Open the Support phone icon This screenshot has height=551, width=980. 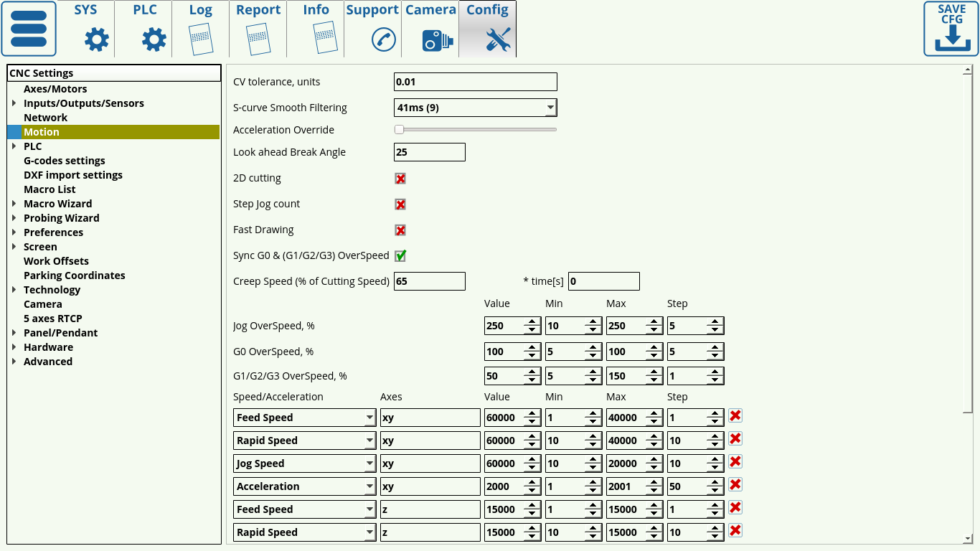pyautogui.click(x=383, y=39)
